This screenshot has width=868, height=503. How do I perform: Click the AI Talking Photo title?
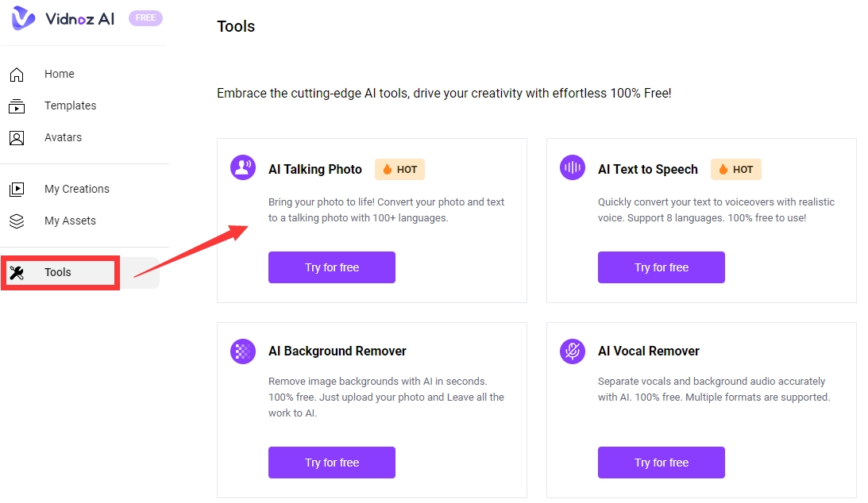(315, 169)
